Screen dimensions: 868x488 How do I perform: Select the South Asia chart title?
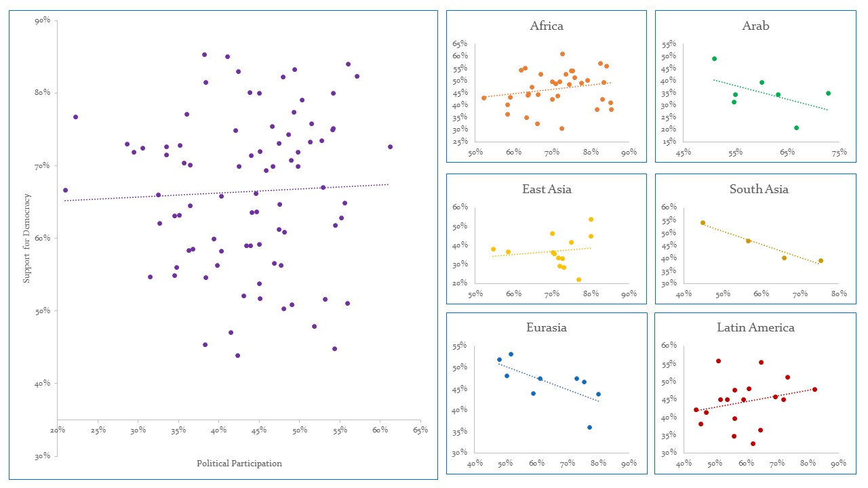pyautogui.click(x=759, y=189)
